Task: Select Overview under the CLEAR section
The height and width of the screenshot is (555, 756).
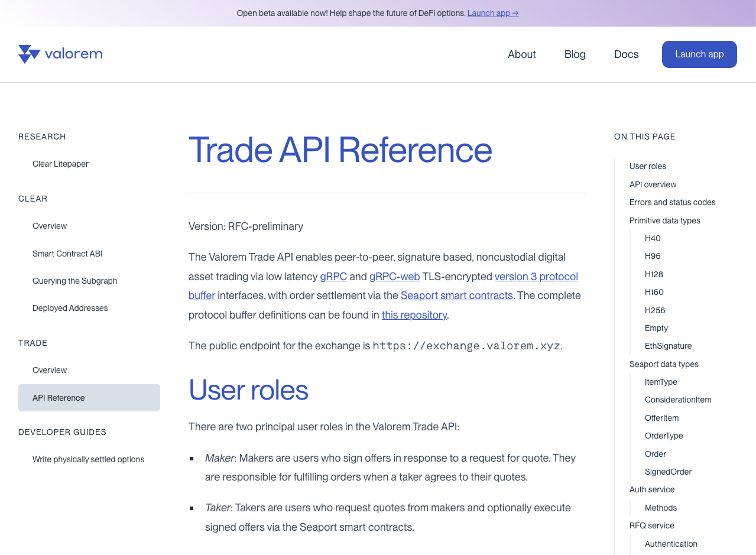Action: click(x=50, y=226)
